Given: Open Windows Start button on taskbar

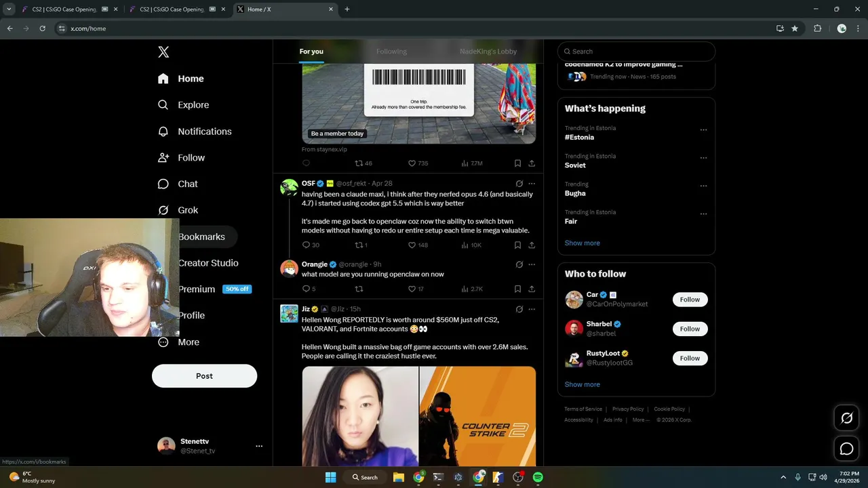Looking at the screenshot, I should [330, 477].
